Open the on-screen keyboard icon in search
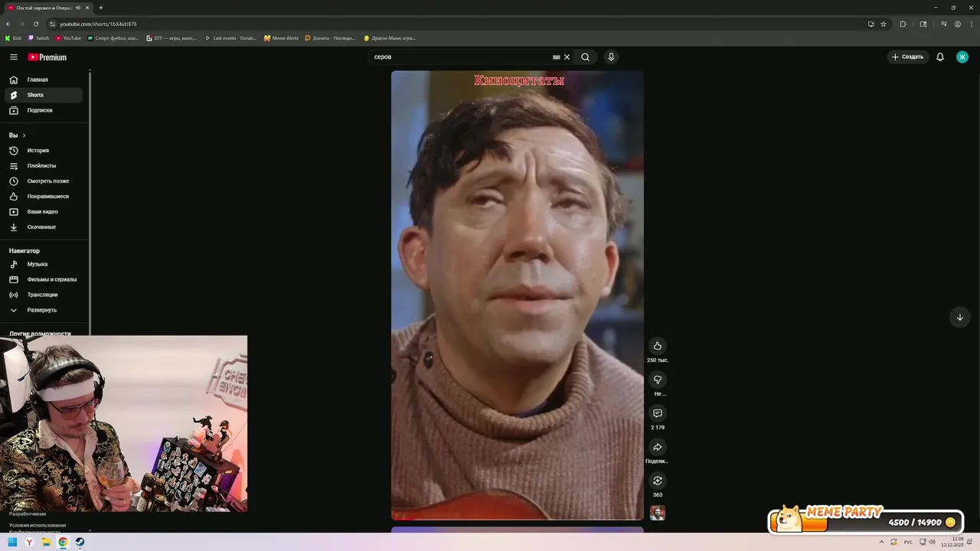 pos(557,57)
